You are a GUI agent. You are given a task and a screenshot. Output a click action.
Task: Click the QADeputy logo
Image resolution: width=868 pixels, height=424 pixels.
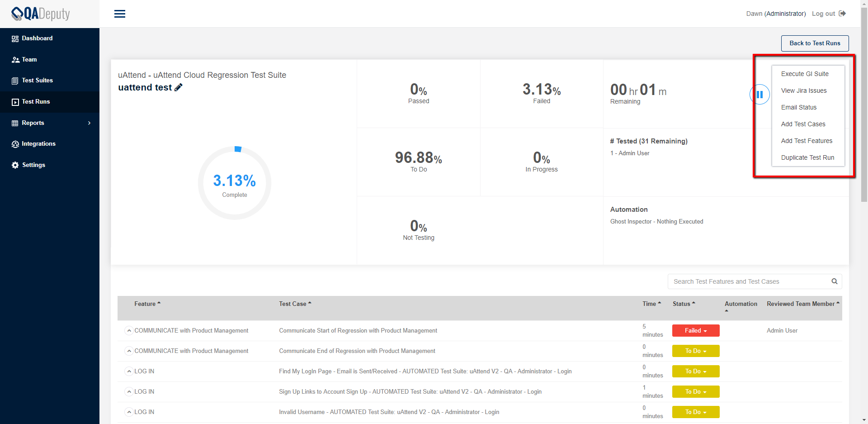pos(41,14)
